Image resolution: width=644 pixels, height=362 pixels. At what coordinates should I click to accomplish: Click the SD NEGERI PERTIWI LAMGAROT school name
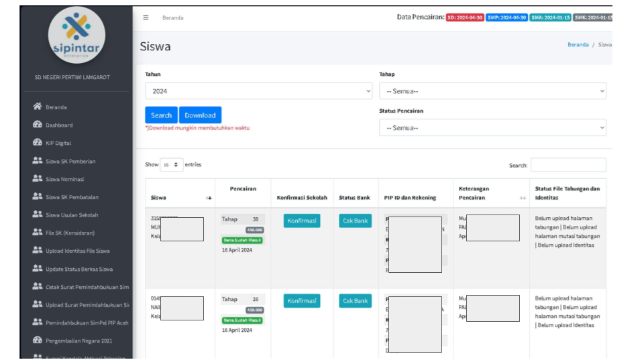(72, 77)
